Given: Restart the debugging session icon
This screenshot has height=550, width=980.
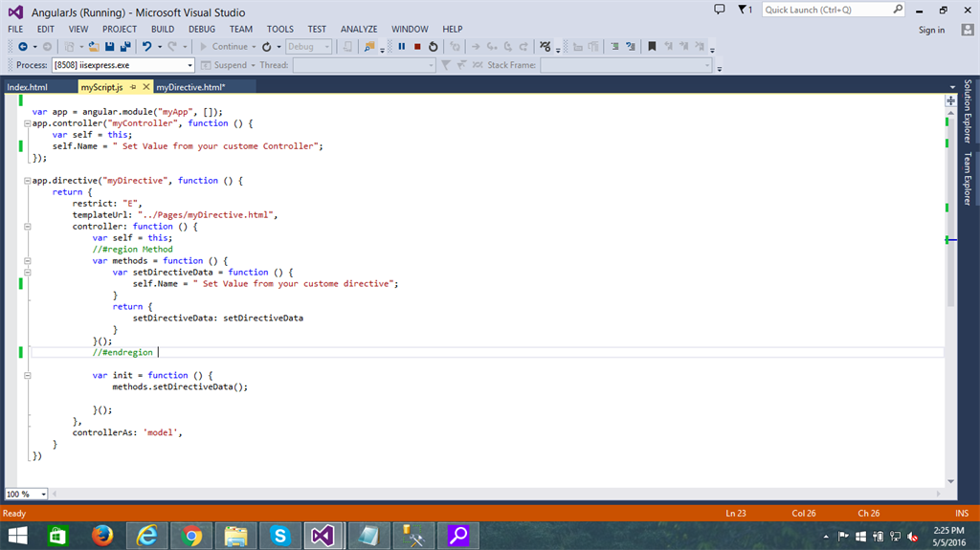Looking at the screenshot, I should [x=434, y=47].
